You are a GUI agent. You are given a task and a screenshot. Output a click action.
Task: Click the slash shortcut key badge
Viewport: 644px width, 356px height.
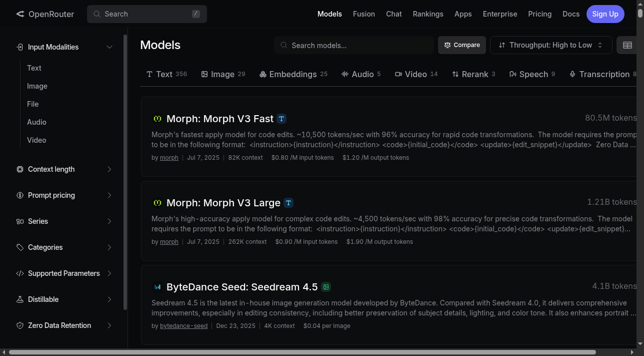pos(196,14)
